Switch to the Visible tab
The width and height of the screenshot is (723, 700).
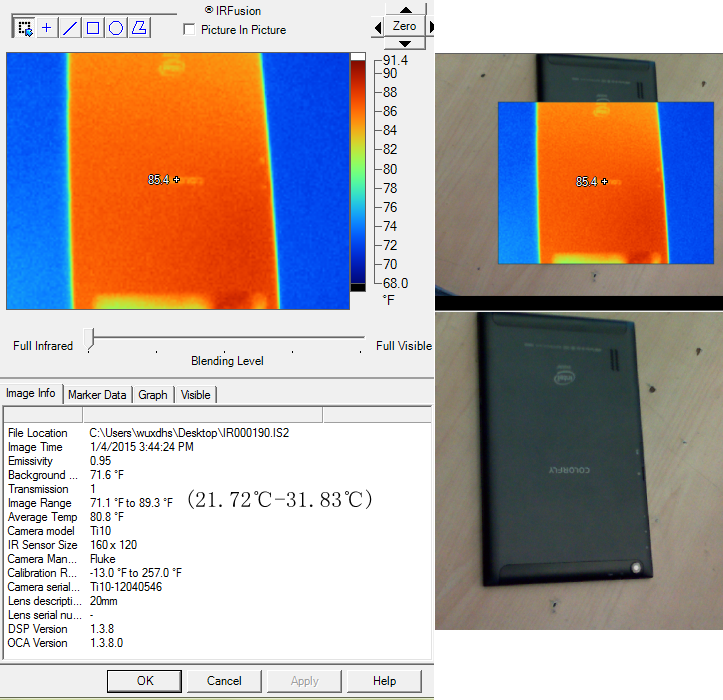pyautogui.click(x=196, y=395)
